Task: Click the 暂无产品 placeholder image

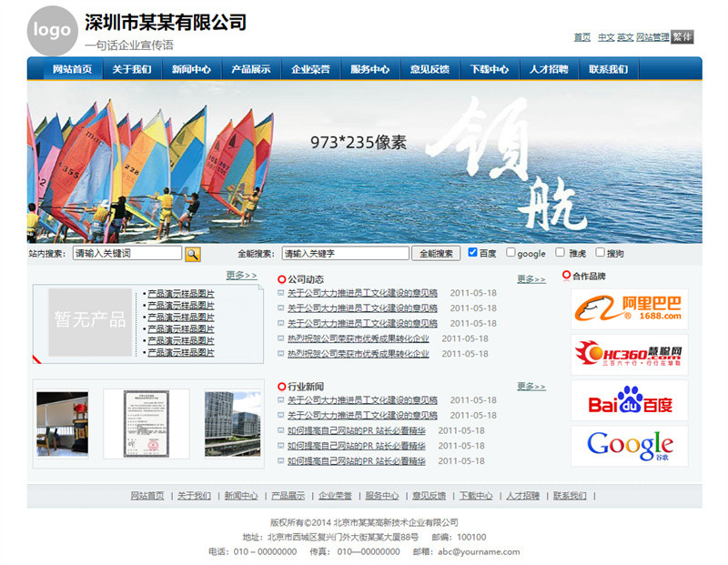Action: tap(90, 322)
